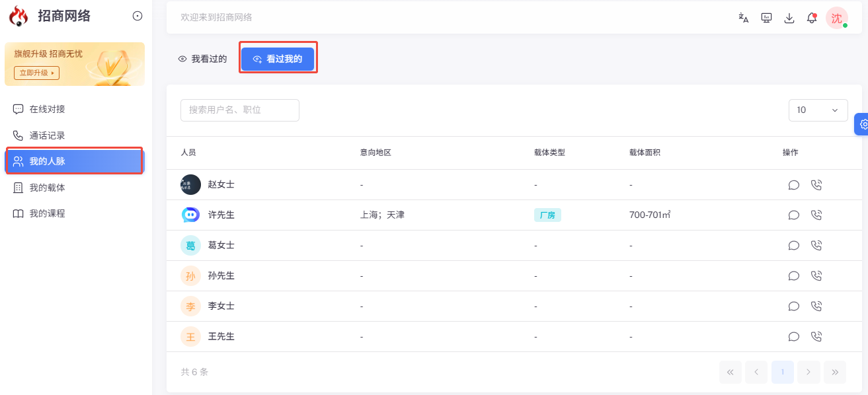The image size is (868, 395).
Task: Call 孙先生 using phone icon
Action: (x=816, y=276)
